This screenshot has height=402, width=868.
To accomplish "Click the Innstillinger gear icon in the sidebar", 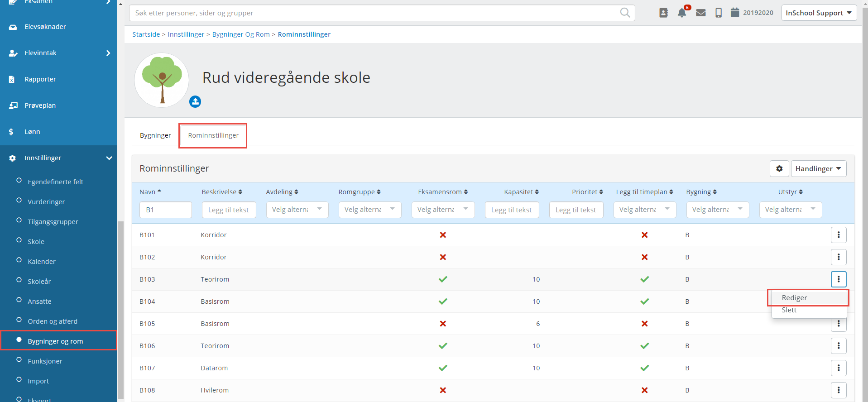I will tap(13, 158).
